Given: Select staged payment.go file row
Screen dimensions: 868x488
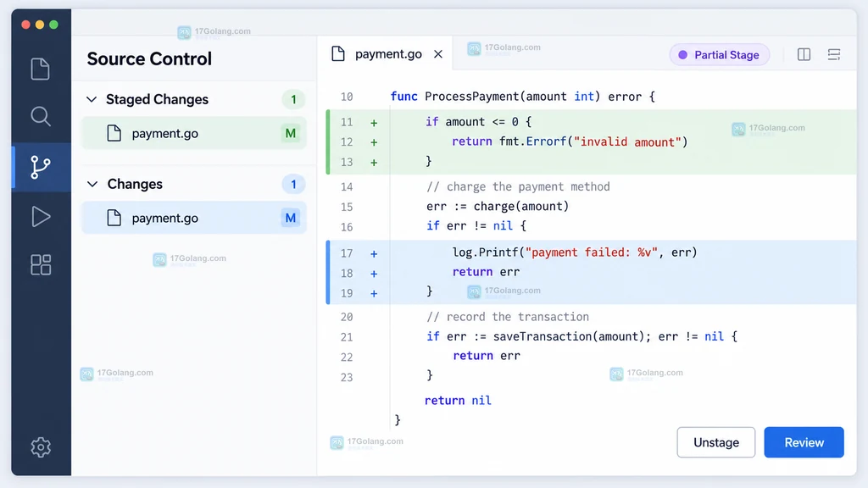Looking at the screenshot, I should (194, 133).
